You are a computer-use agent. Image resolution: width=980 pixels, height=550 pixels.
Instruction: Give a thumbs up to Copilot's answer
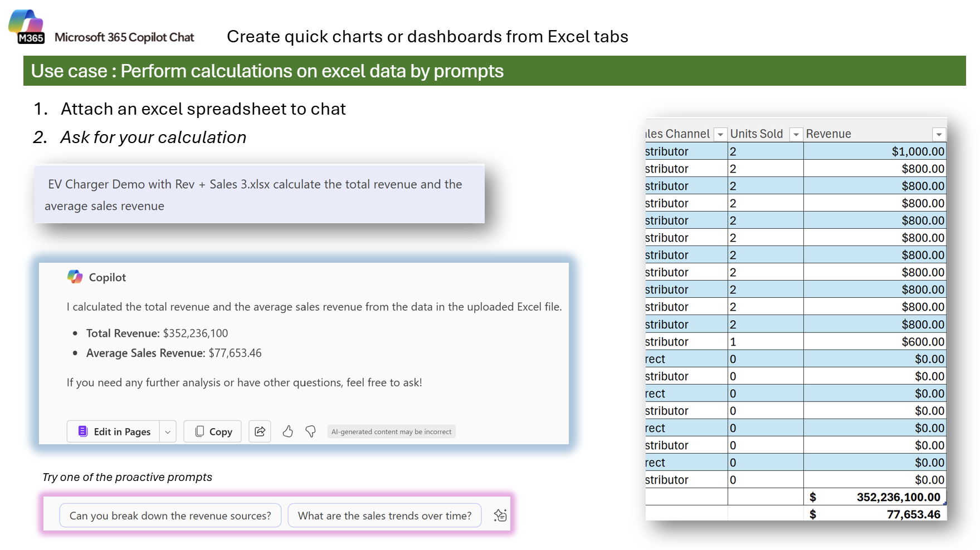[x=288, y=431]
